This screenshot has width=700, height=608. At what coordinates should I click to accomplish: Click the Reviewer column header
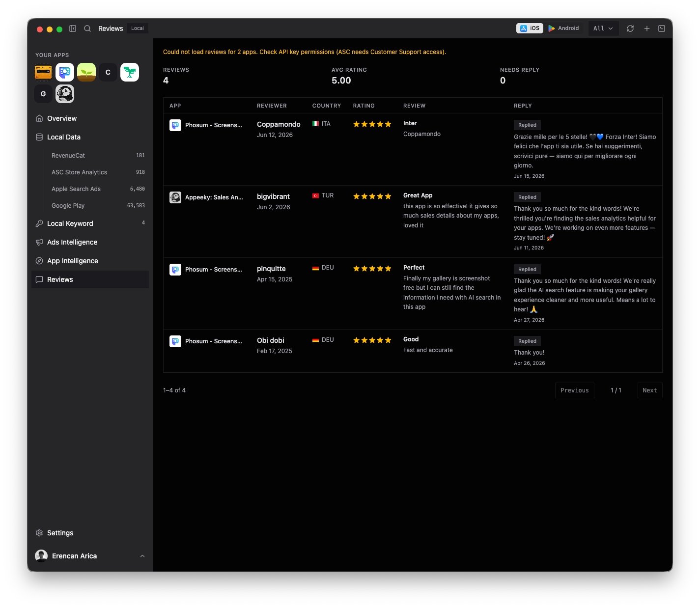tap(272, 106)
